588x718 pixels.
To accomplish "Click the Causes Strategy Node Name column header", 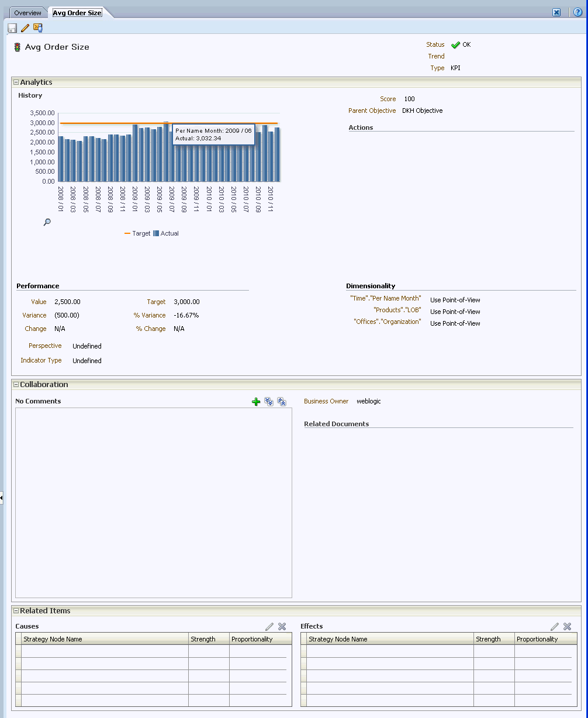I will click(x=105, y=639).
